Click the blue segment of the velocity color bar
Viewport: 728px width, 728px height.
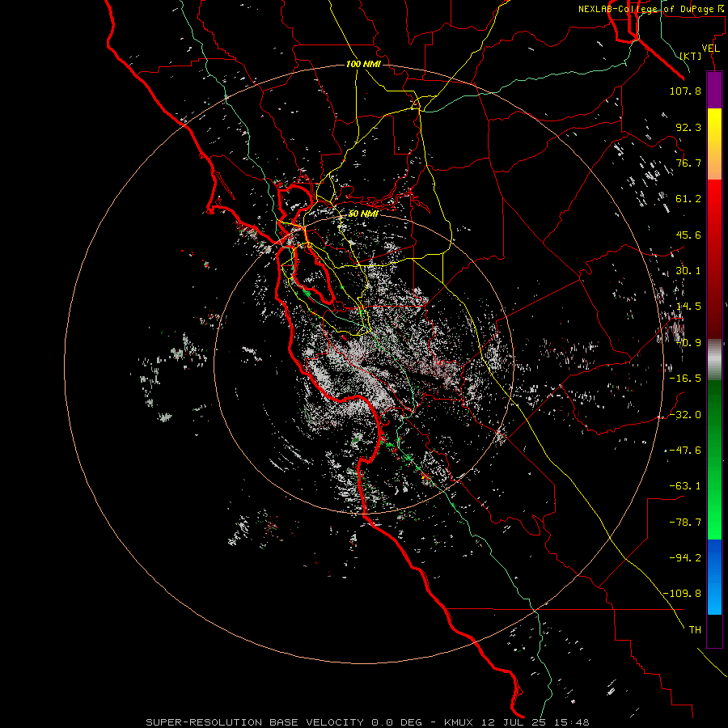click(x=714, y=577)
